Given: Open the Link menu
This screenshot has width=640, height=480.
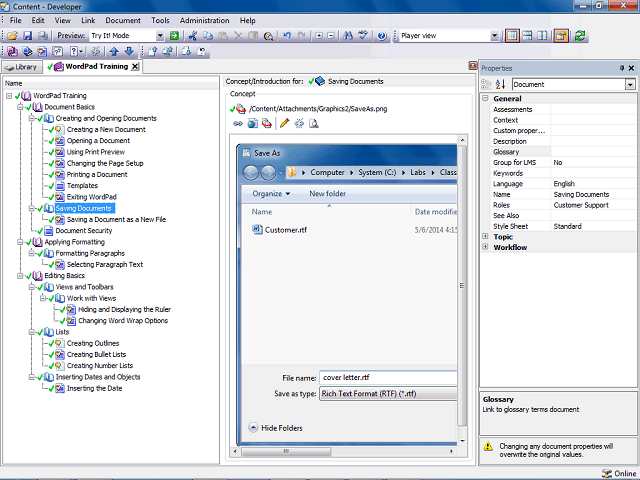Looking at the screenshot, I should (88, 20).
